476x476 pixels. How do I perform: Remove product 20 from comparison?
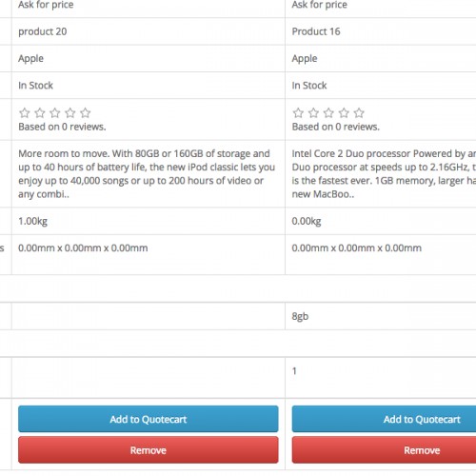[149, 450]
